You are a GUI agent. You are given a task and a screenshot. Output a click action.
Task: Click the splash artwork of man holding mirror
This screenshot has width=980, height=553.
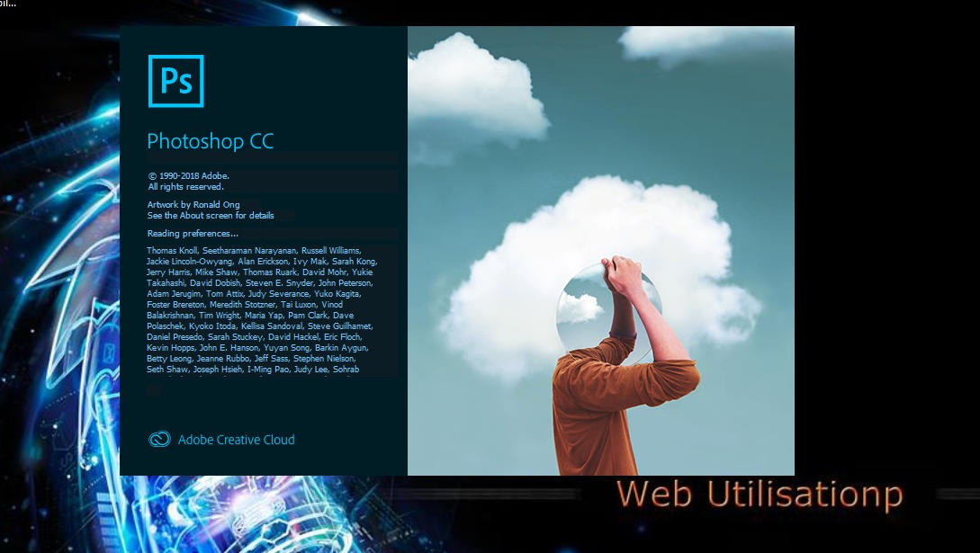click(x=600, y=251)
